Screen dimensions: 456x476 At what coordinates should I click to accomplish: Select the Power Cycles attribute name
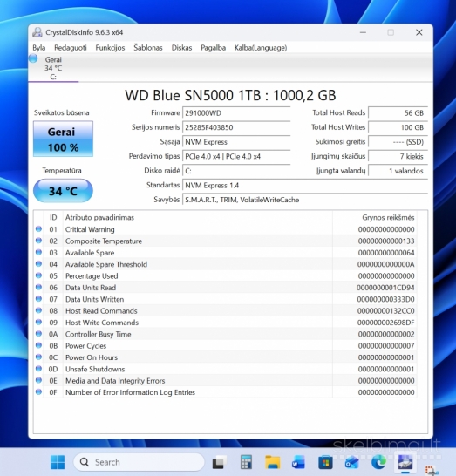[86, 346]
